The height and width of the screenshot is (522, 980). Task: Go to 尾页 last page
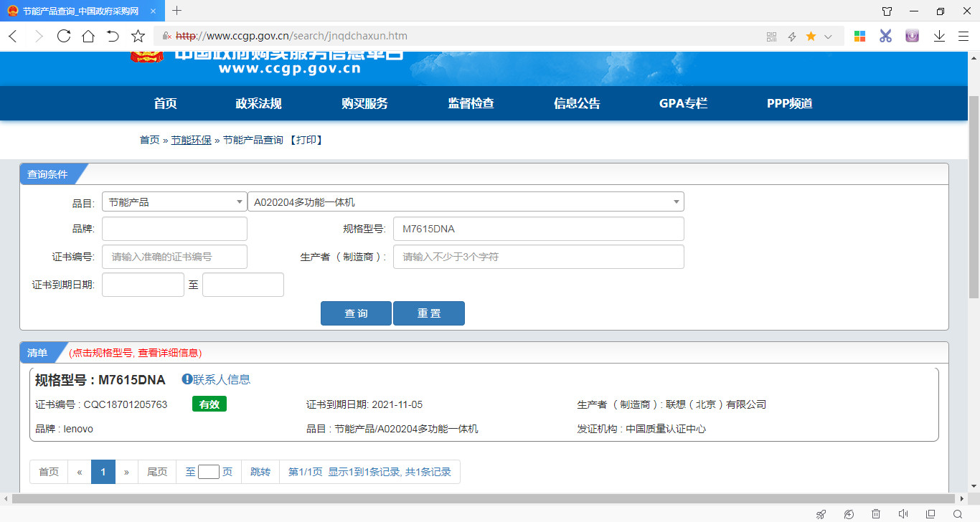157,472
